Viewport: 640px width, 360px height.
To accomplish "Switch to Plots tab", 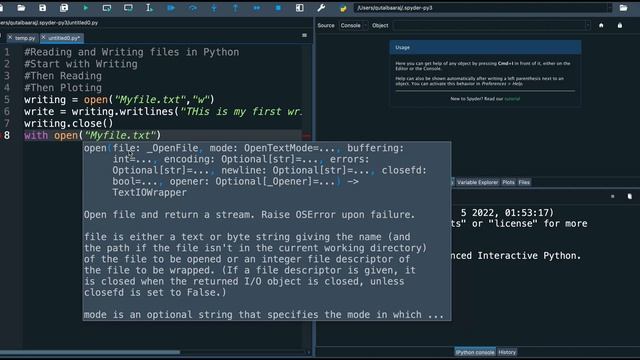I will [x=509, y=182].
